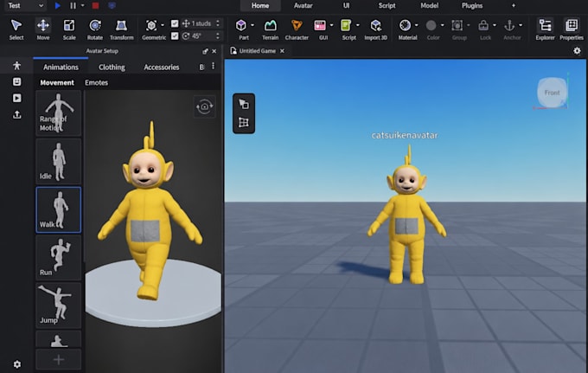Viewport: 588px width, 373px height.
Task: Expand the Part dropdown arrow
Action: 252,25
